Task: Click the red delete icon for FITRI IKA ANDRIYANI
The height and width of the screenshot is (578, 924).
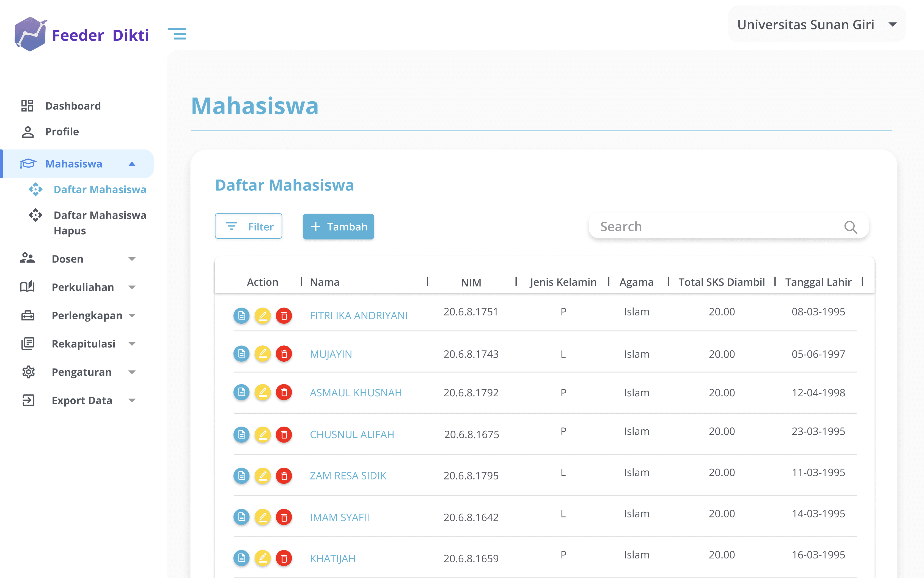Action: (x=284, y=316)
